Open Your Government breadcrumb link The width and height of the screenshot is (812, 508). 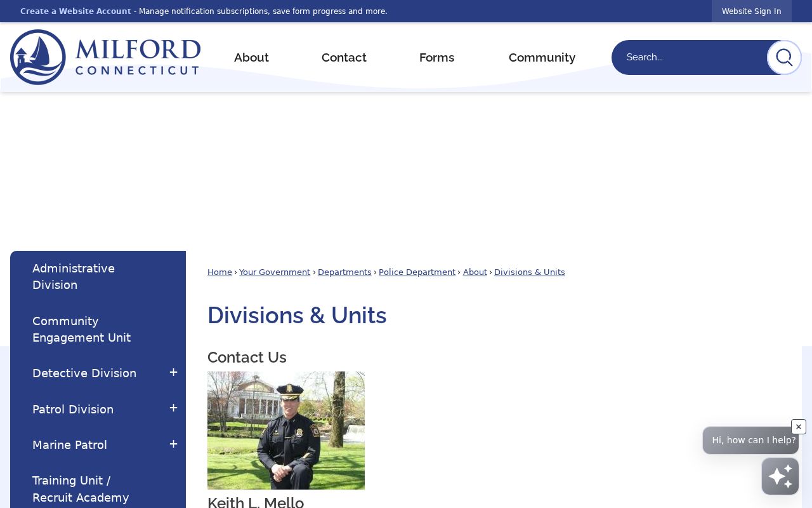click(275, 272)
